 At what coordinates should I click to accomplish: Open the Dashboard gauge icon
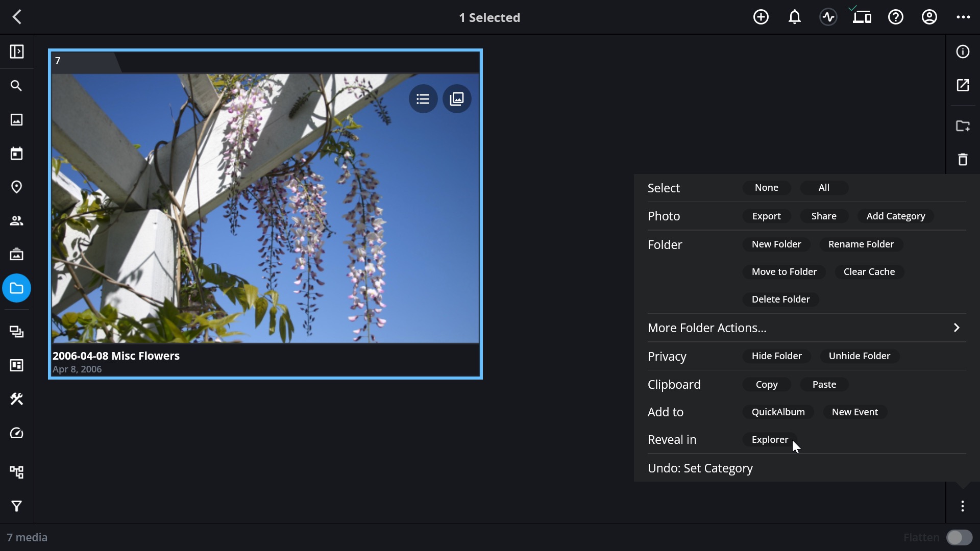click(x=17, y=433)
